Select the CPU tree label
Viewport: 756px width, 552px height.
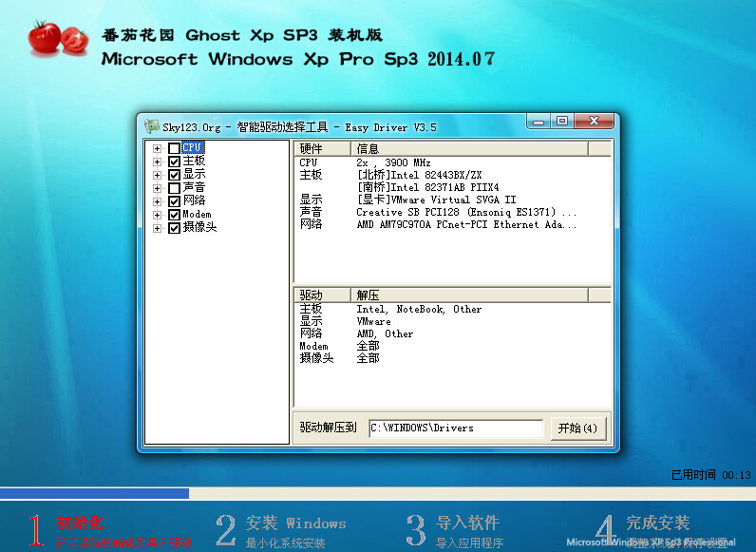tap(193, 147)
